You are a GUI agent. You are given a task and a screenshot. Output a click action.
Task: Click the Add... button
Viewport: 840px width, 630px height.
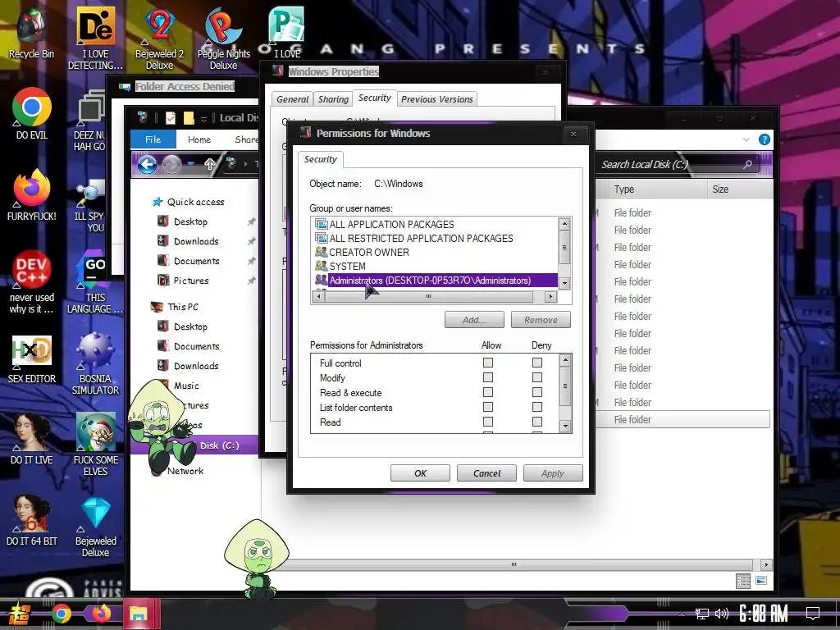tap(474, 320)
